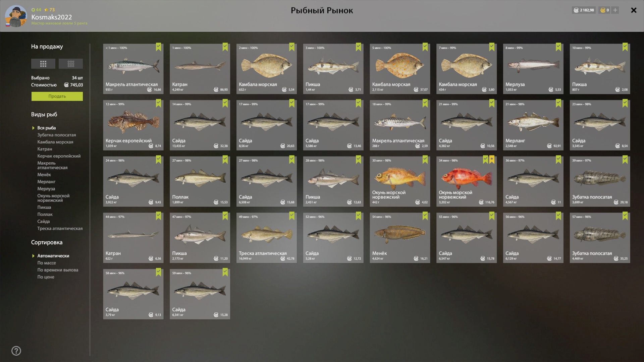This screenshot has width=644, height=362.
Task: Select the Вся рыба filter arrow
Action: coord(33,128)
